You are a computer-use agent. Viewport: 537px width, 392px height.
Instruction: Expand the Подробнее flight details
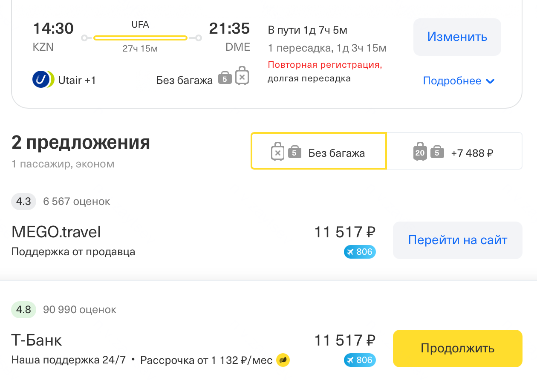(x=459, y=81)
